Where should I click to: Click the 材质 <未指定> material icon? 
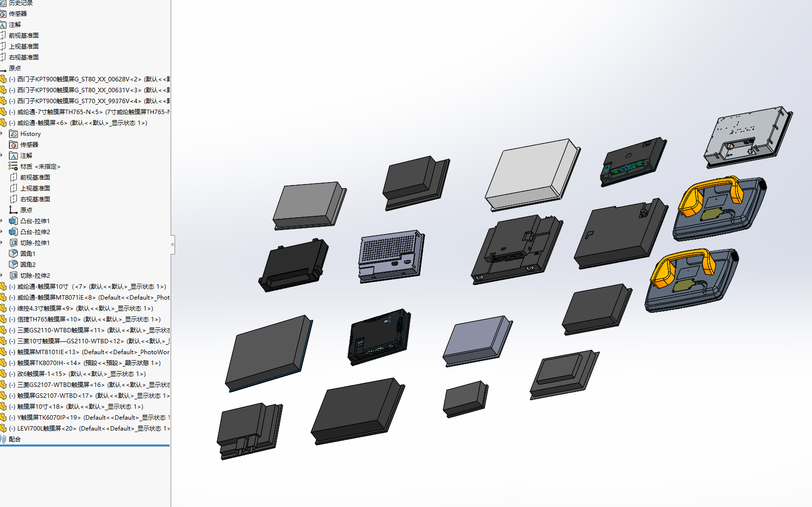(x=13, y=167)
